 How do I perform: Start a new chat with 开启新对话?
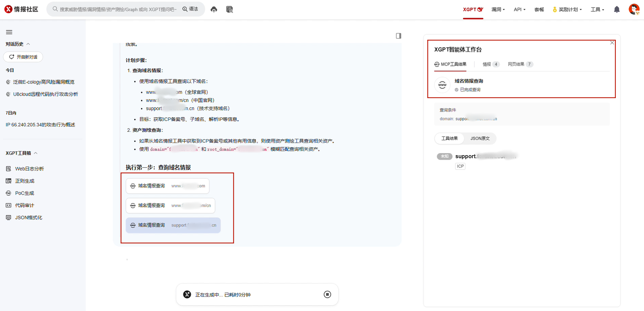[x=23, y=57]
